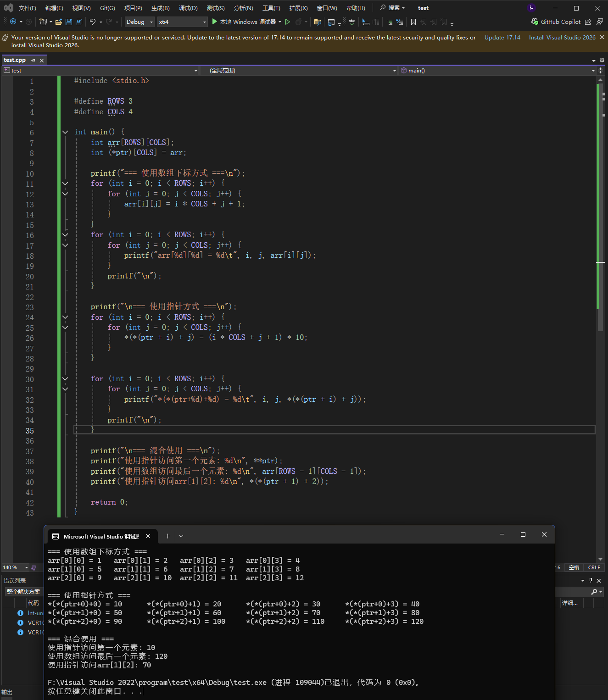Collapse the for loop at line 24
Screen dimensions: 608x700
point(65,317)
